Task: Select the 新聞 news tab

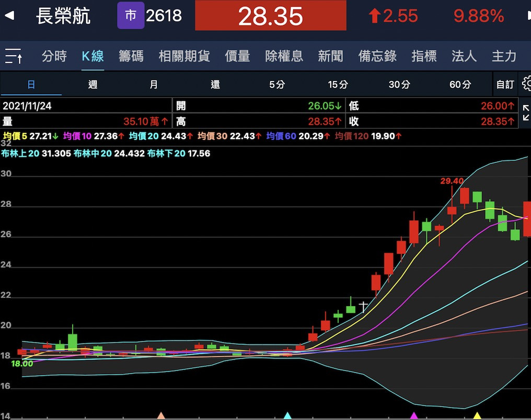Action: 330,56
